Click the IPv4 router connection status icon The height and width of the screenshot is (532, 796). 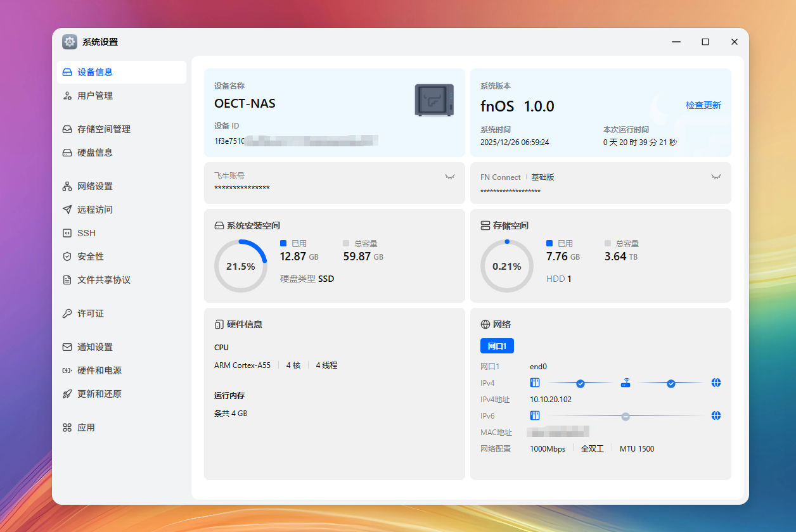click(626, 383)
